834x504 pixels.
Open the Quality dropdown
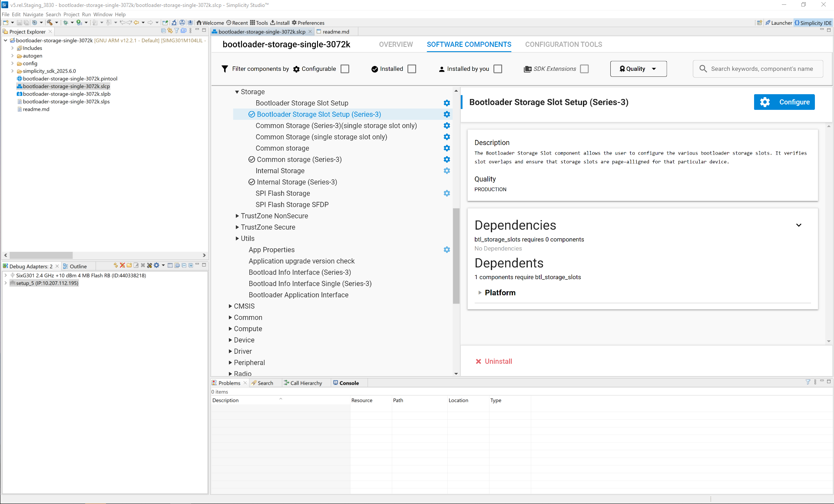(638, 69)
